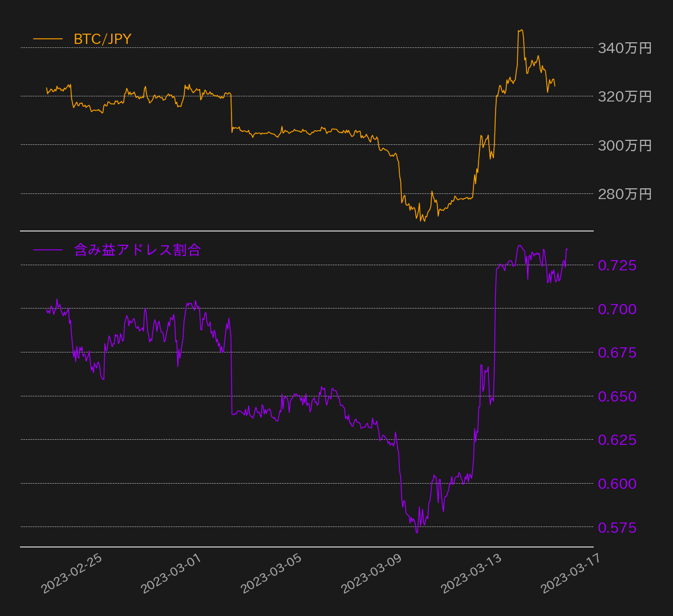Click the 含み益アドレス割合 legend label
The width and height of the screenshot is (673, 616).
[137, 250]
